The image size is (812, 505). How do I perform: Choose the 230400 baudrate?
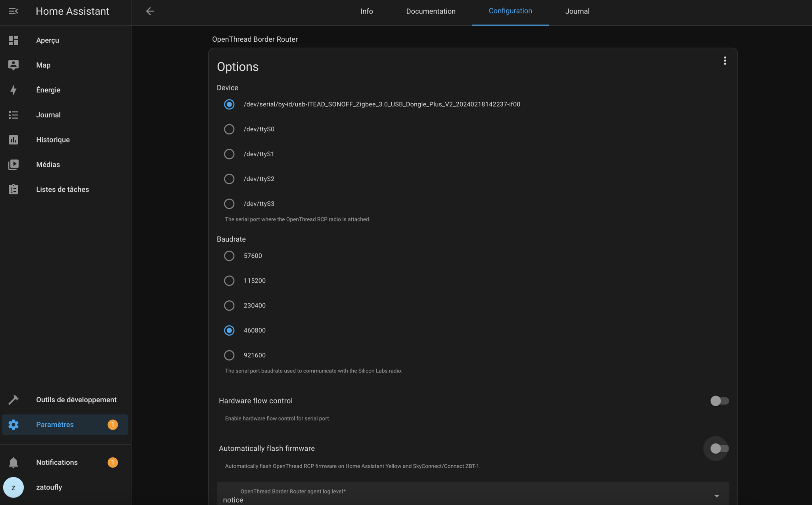coord(229,305)
